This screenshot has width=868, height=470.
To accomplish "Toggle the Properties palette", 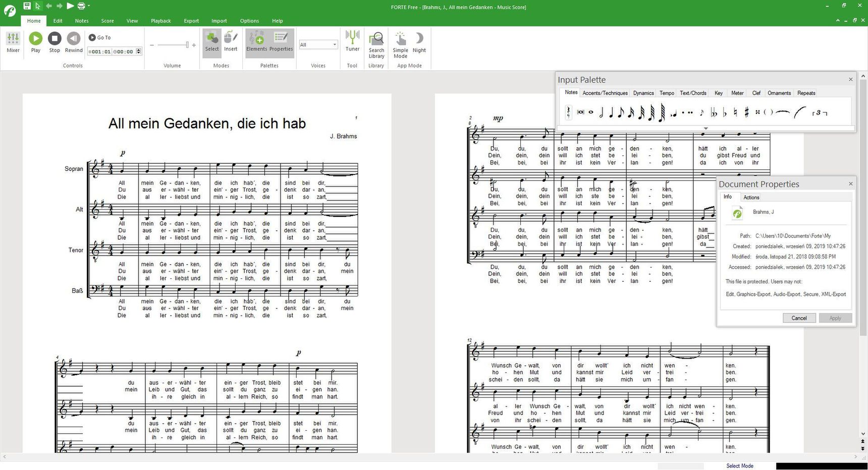I will 281,42.
